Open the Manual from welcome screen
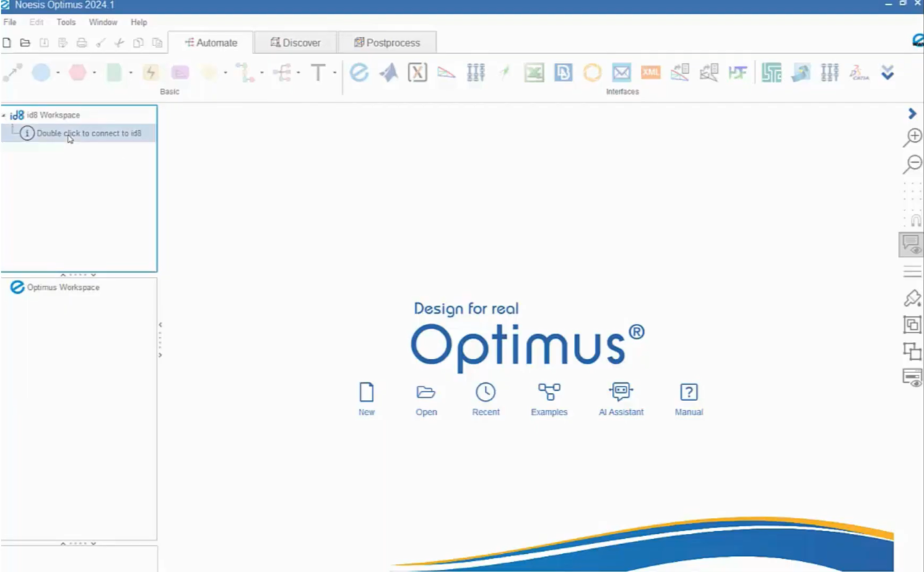The image size is (924, 572). [x=689, y=399]
